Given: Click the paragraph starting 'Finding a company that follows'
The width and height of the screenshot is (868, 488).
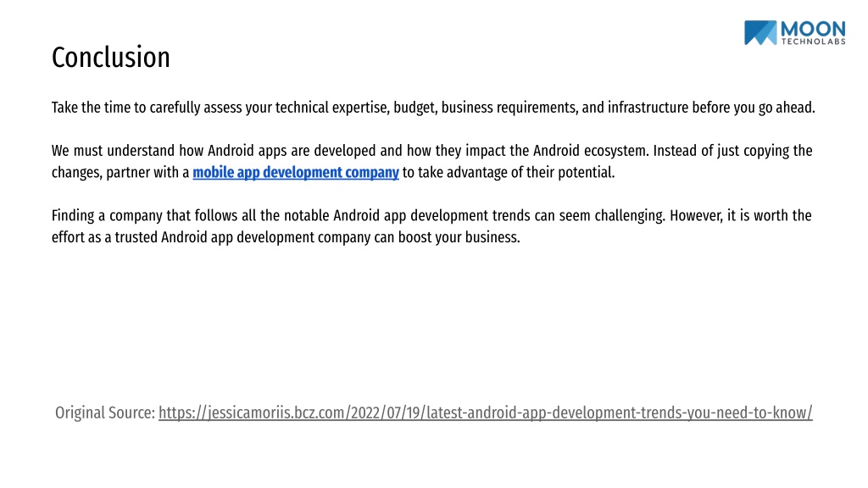Looking at the screenshot, I should (431, 226).
